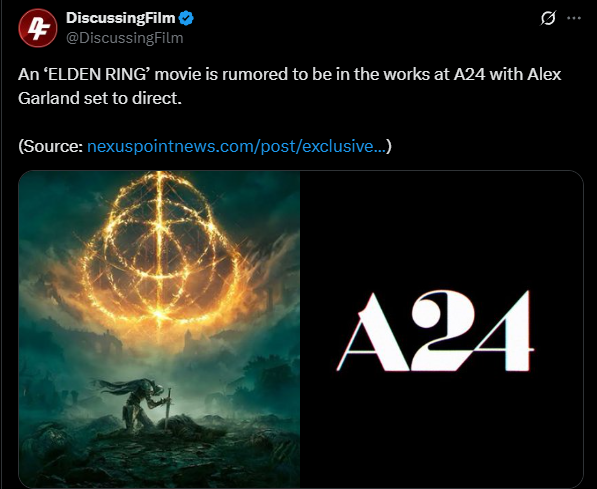Screen dimensions: 597x489
Task: Click the '(Source:' label text
Action: pos(51,146)
